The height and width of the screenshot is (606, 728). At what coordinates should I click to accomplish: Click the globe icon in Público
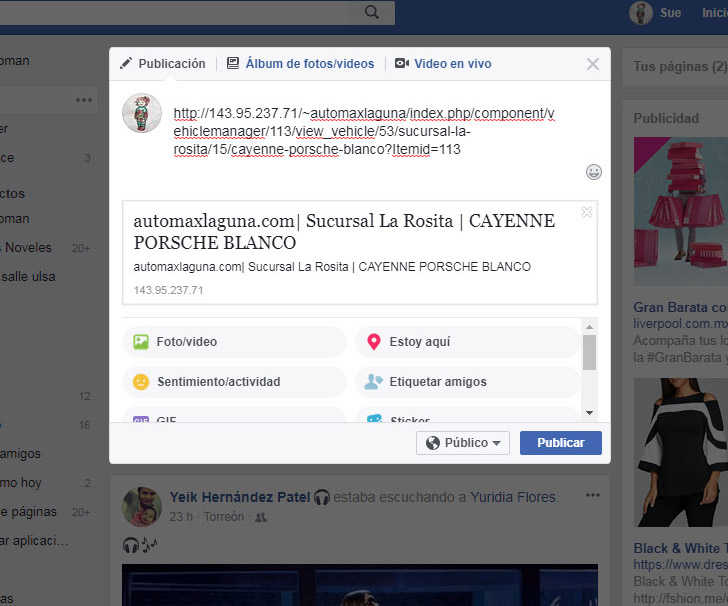point(433,443)
